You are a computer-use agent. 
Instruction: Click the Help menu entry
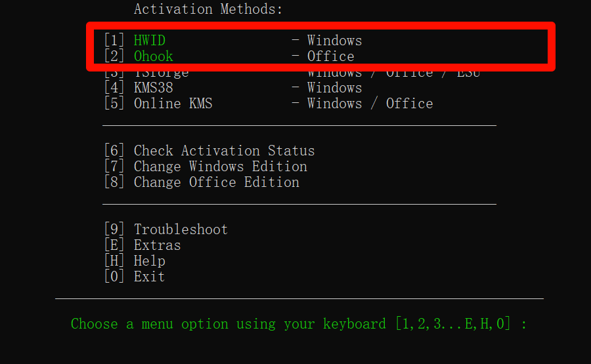click(x=149, y=261)
